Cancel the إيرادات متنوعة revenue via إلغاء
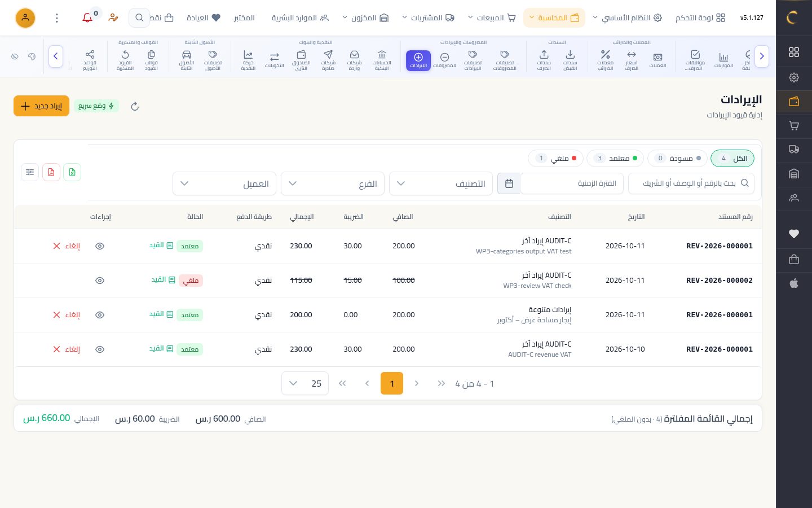Viewport: 812px width, 508px height. tap(67, 315)
